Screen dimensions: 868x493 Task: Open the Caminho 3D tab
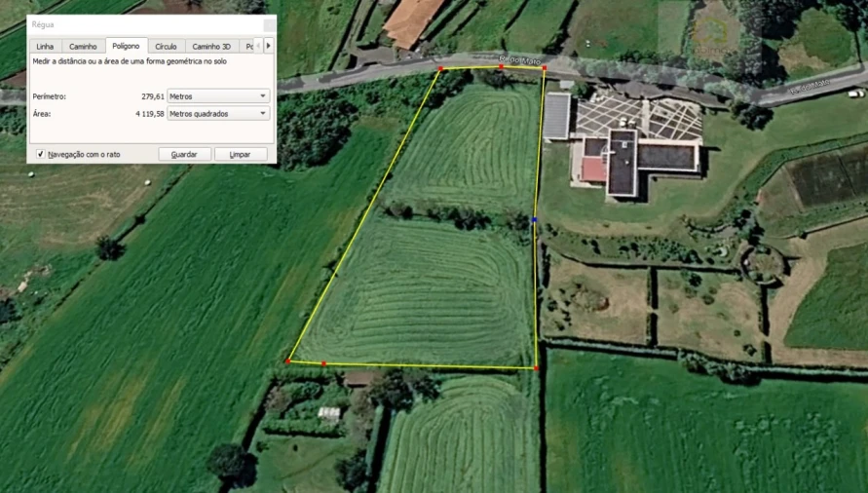pyautogui.click(x=211, y=47)
